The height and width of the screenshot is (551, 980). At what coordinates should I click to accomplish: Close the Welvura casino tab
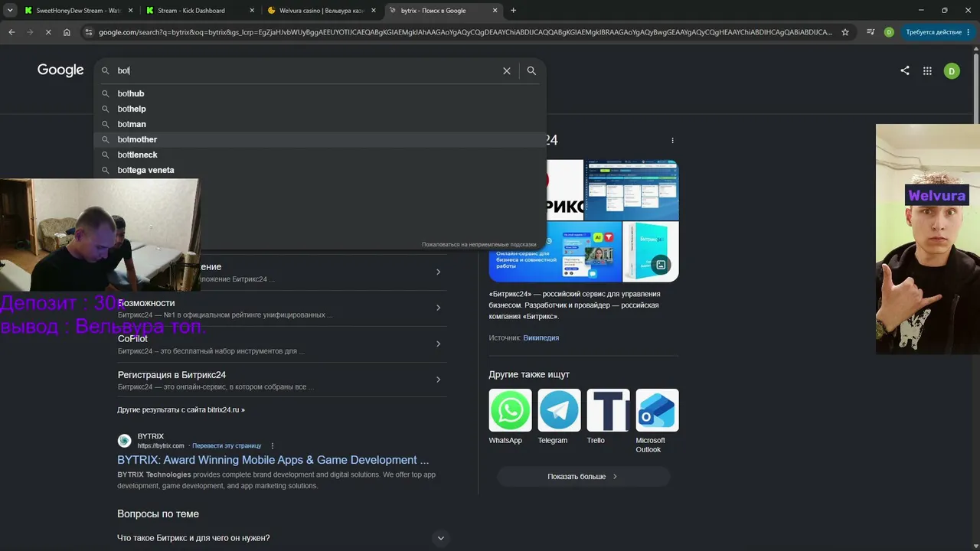point(374,11)
